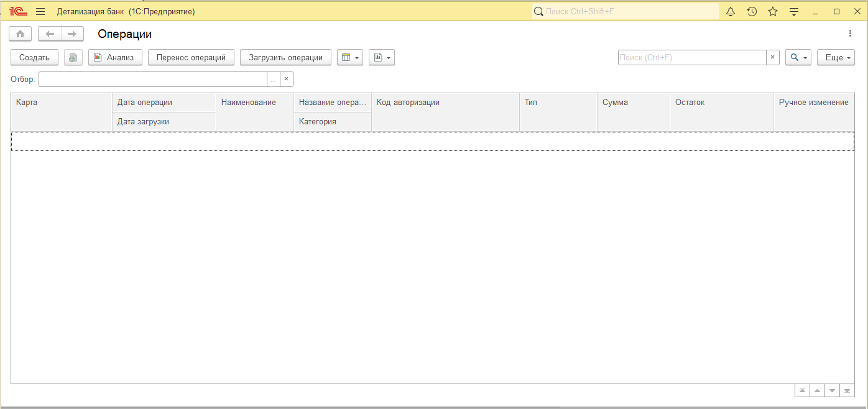
Task: Jump to first row arrow
Action: click(x=803, y=390)
